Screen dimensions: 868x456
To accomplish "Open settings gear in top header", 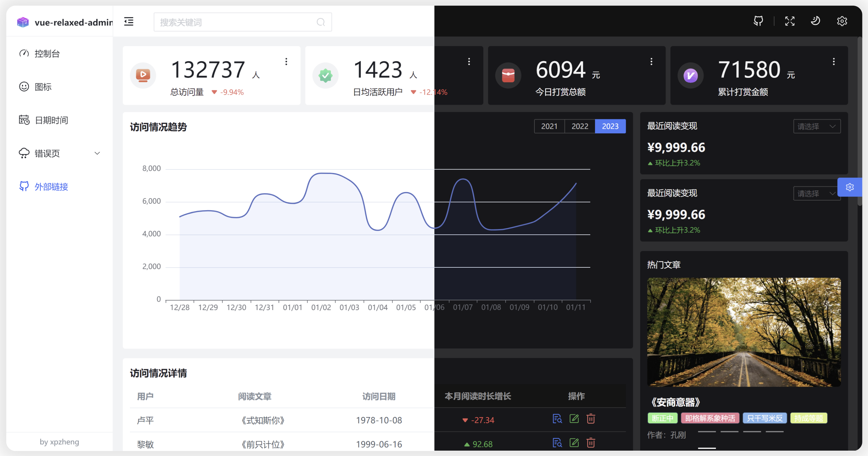I will coord(842,21).
